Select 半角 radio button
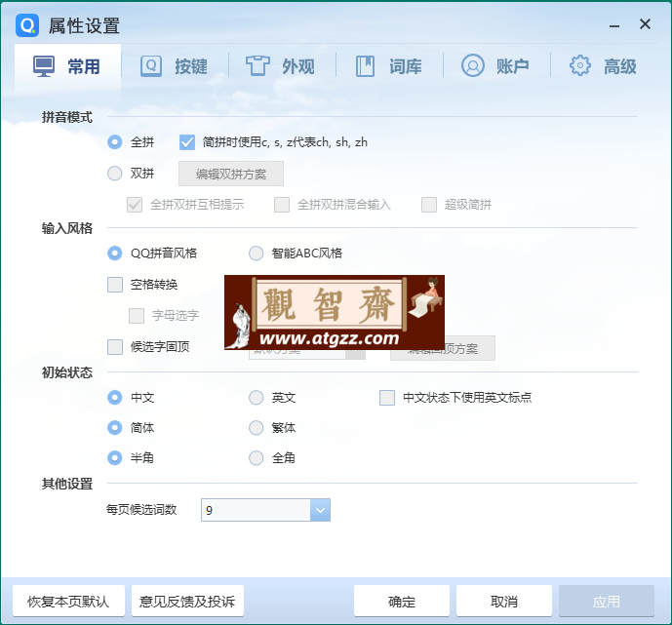Image resolution: width=672 pixels, height=625 pixels. click(115, 458)
